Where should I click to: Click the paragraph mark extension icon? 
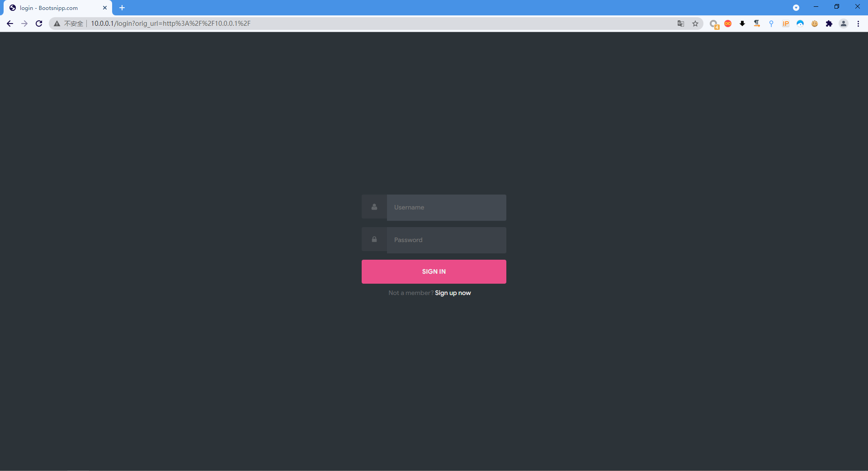click(x=757, y=24)
